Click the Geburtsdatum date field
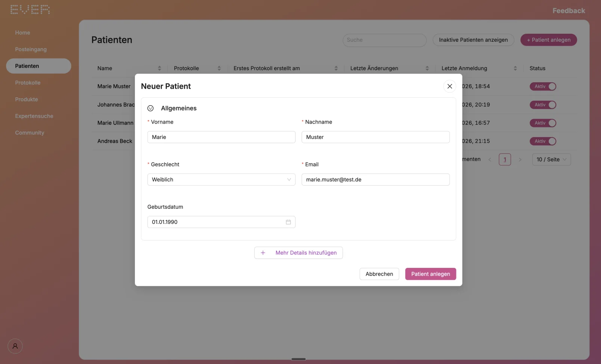Image resolution: width=601 pixels, height=364 pixels. click(x=221, y=222)
